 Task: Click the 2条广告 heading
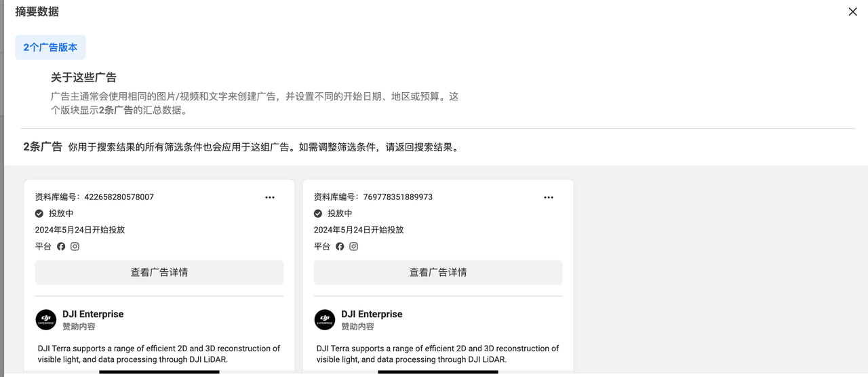point(43,146)
